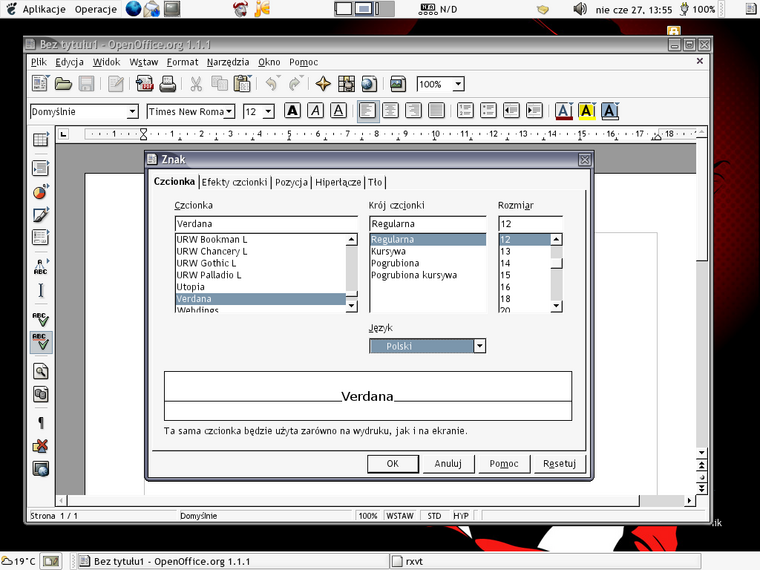Viewport: 760px width, 570px height.
Task: Expand the Times New Roman font dropdown
Action: tap(230, 112)
